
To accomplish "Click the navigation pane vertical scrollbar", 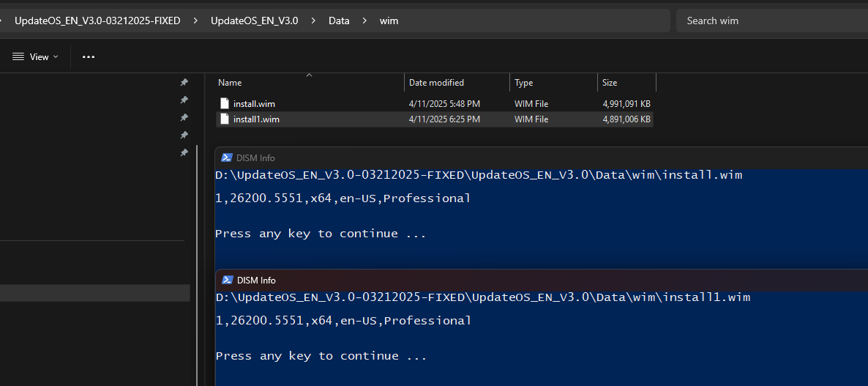I will pyautogui.click(x=197, y=266).
